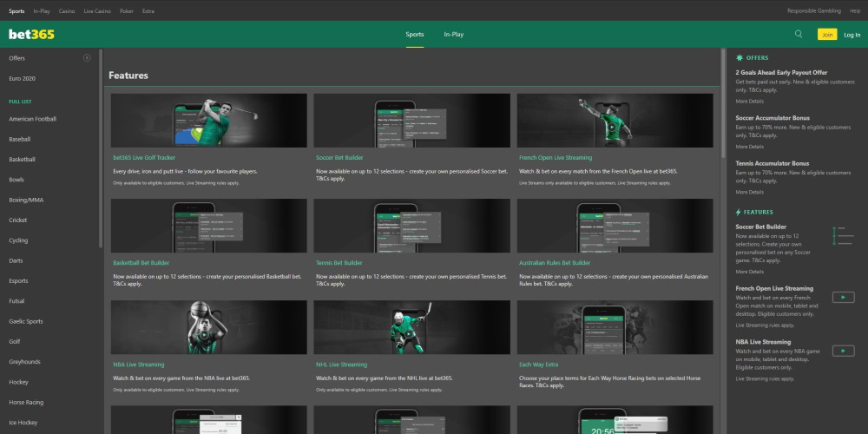Play the NBA Live Streaming thumbnail
The width and height of the screenshot is (868, 434).
click(x=208, y=327)
